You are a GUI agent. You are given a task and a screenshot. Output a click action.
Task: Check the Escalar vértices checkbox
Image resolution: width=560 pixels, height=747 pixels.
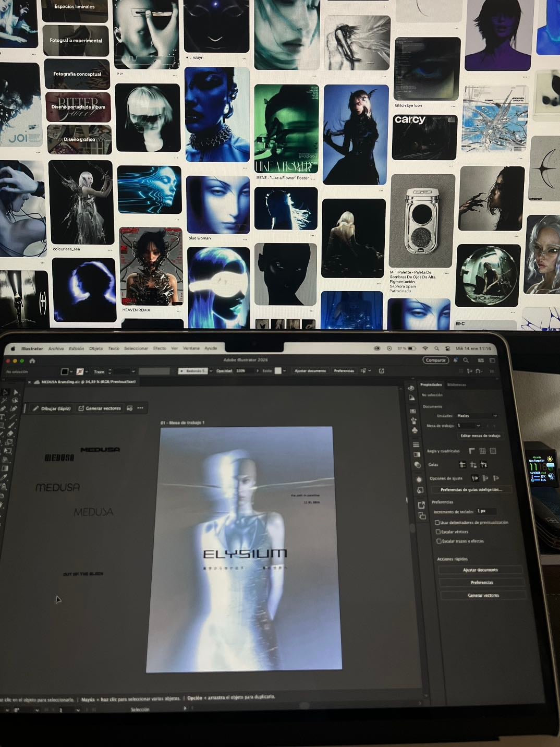tap(438, 532)
